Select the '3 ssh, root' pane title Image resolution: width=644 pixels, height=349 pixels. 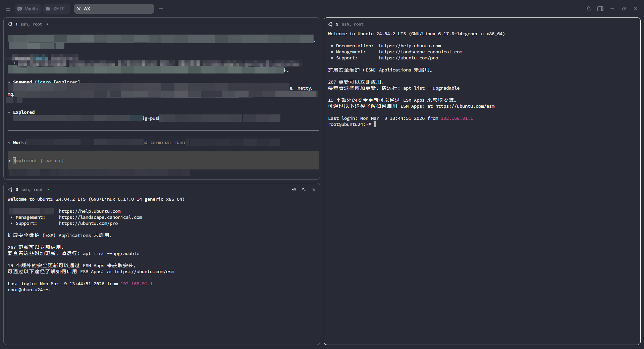29,190
